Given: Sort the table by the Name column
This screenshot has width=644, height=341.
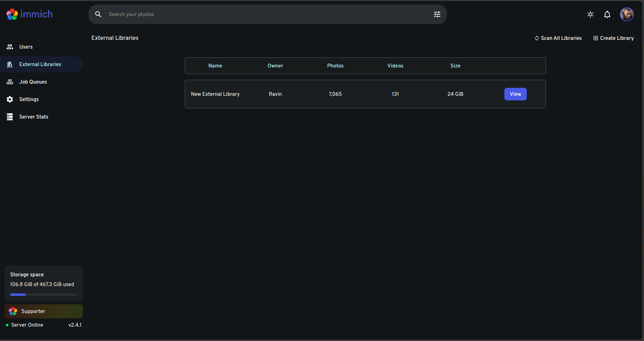Looking at the screenshot, I should 215,66.
